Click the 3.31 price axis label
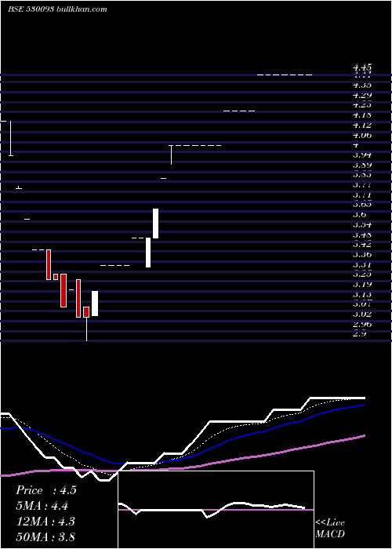This screenshot has height=549, width=392. pyautogui.click(x=362, y=265)
